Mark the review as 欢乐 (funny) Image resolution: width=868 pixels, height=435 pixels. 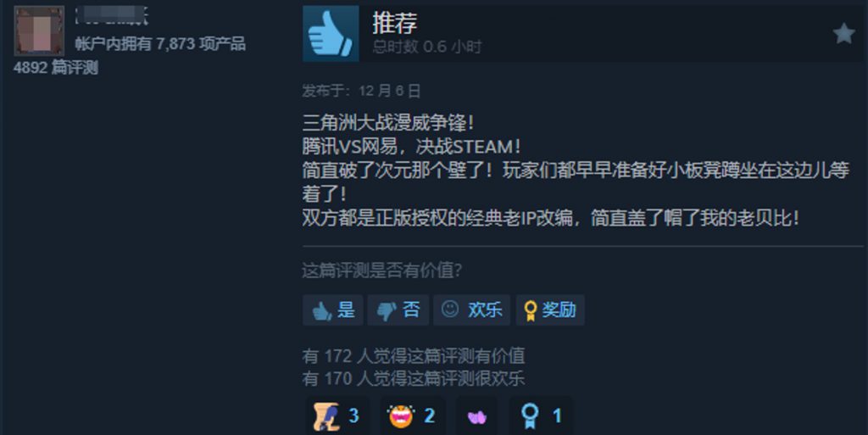pyautogui.click(x=471, y=310)
